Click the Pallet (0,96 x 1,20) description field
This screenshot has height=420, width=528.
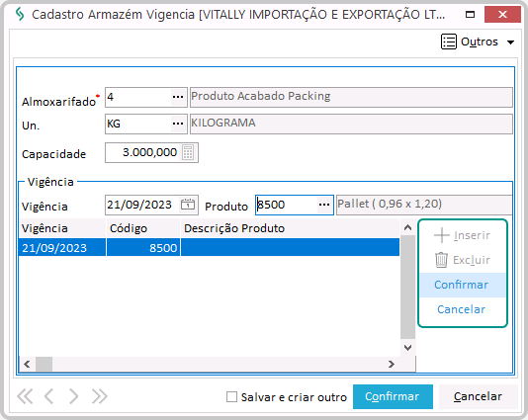coord(424,205)
